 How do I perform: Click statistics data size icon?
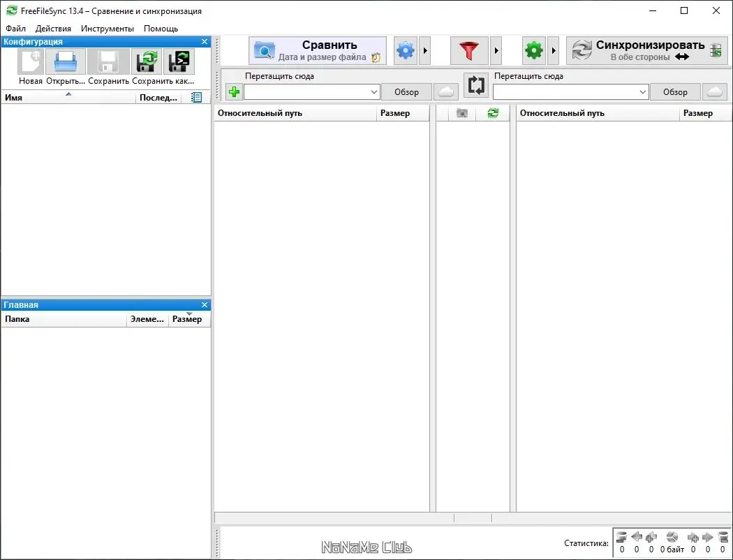coord(672,537)
